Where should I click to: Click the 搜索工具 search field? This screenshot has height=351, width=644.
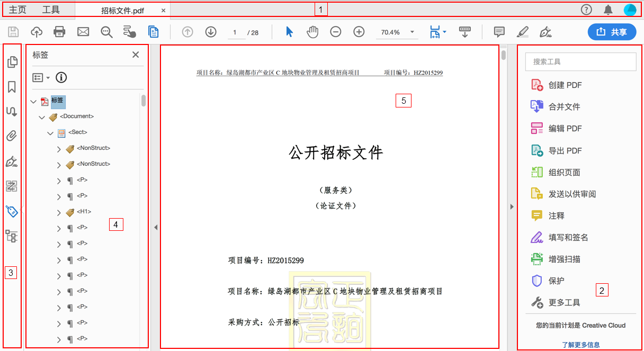pyautogui.click(x=580, y=61)
